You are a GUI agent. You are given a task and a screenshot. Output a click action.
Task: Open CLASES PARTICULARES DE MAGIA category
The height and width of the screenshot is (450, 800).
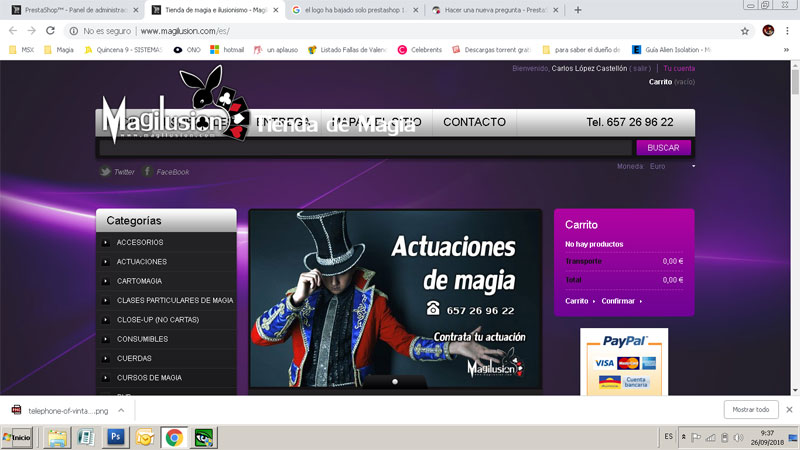pos(175,301)
